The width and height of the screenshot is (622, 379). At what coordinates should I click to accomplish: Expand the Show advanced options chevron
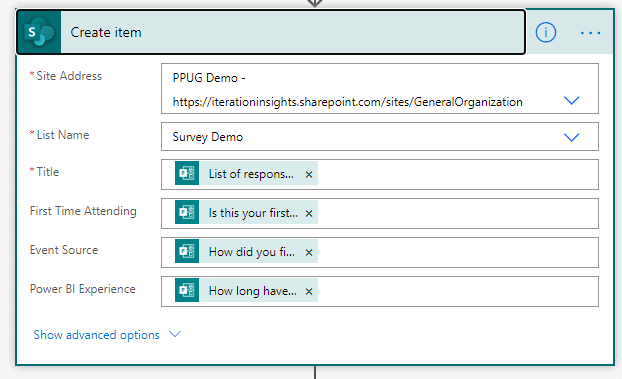point(175,334)
